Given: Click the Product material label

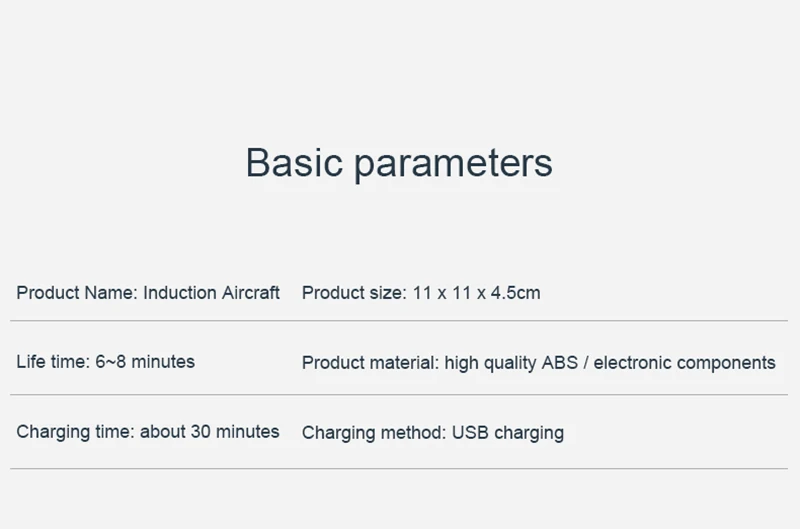Looking at the screenshot, I should [370, 363].
